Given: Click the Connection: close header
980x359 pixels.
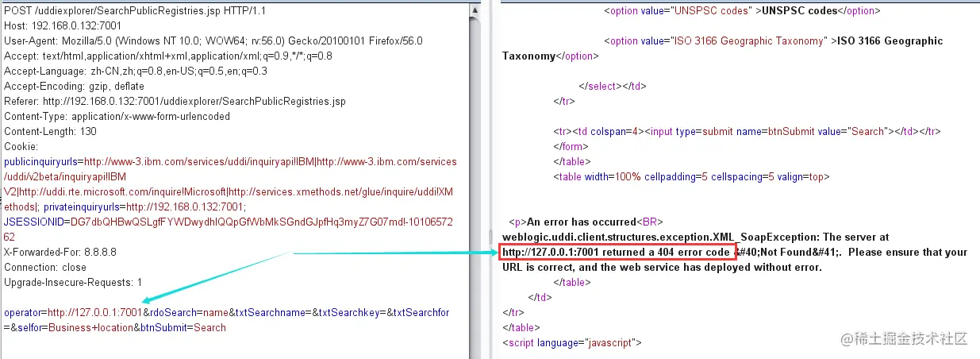Looking at the screenshot, I should (x=45, y=268).
